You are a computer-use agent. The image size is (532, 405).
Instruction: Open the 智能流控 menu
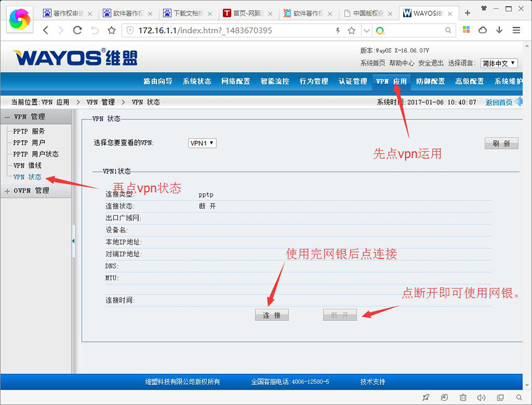tap(275, 82)
